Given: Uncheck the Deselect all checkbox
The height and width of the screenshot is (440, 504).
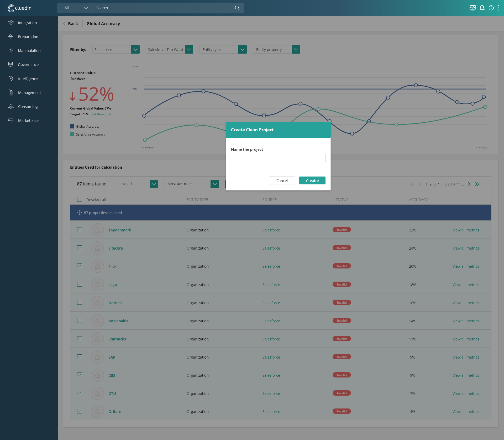Looking at the screenshot, I should pyautogui.click(x=80, y=199).
